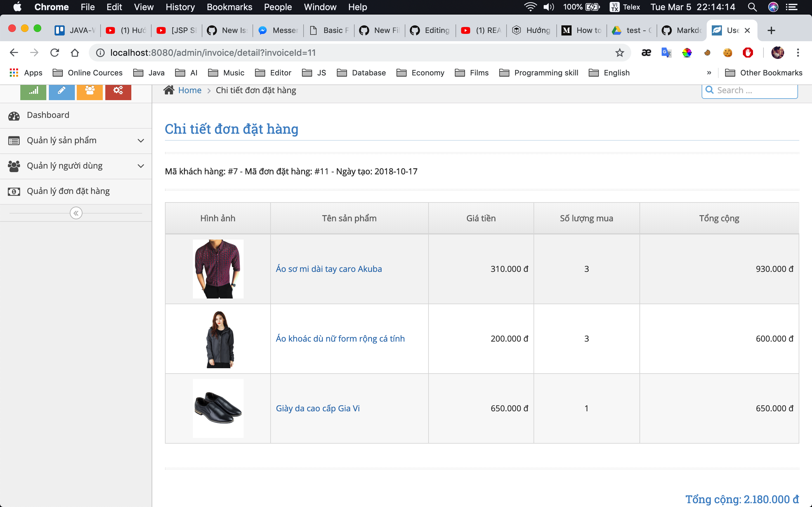Screen dimensions: 812x507
Task: Expand the Quản lý người dùng menu chevron
Action: [x=141, y=166]
